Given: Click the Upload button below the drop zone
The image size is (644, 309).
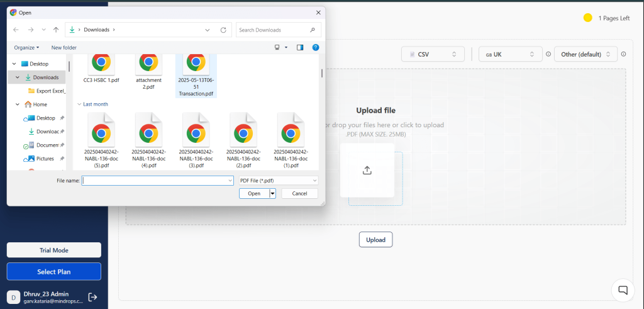Looking at the screenshot, I should pyautogui.click(x=376, y=240).
